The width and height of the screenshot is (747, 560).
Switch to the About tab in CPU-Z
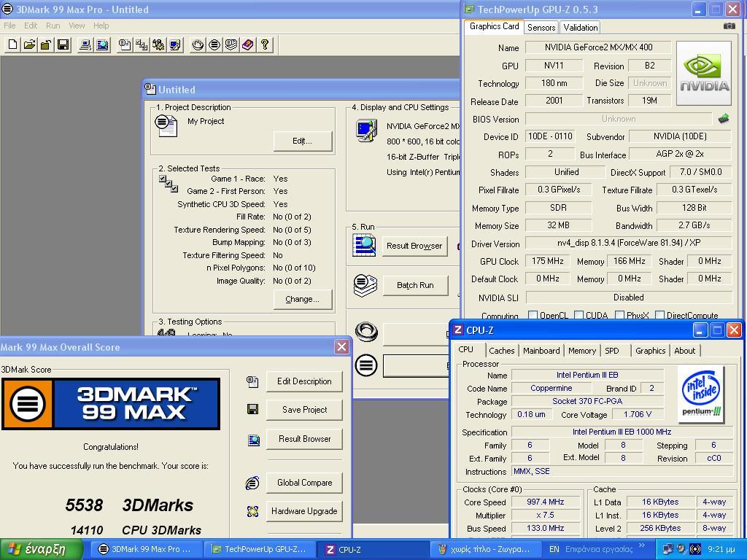click(684, 351)
